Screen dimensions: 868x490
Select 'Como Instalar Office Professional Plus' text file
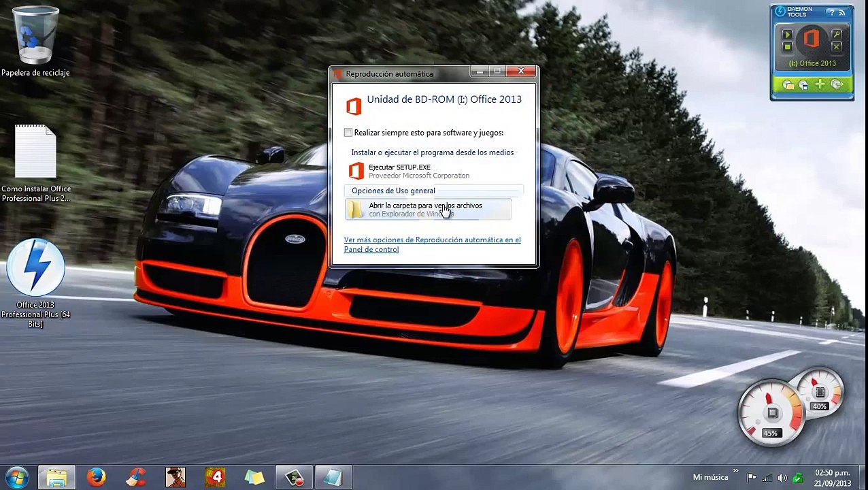pyautogui.click(x=35, y=163)
